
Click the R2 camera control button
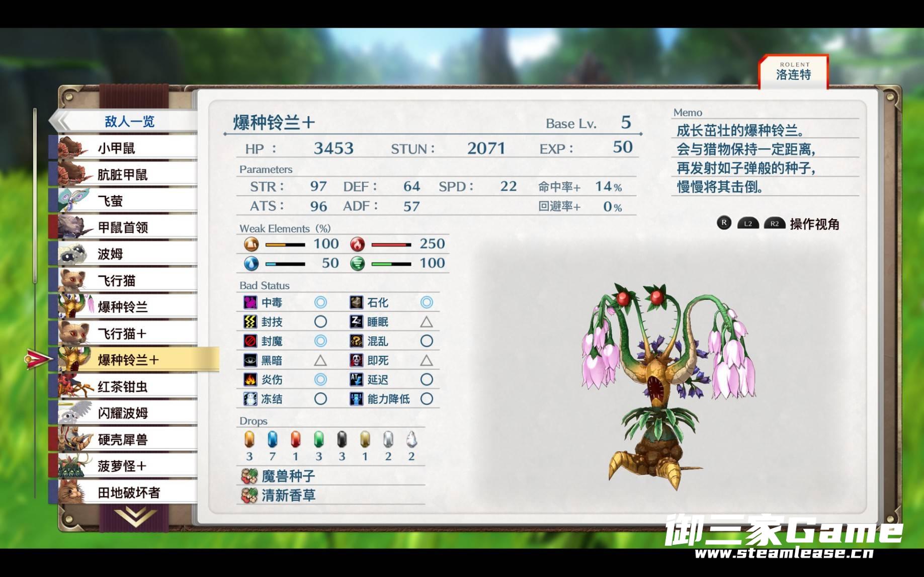click(x=774, y=224)
